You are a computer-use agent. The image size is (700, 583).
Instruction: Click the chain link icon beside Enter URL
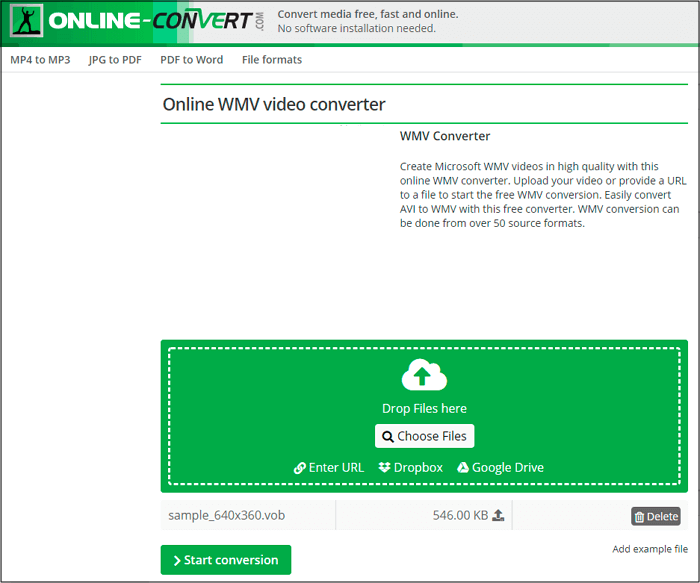click(299, 468)
